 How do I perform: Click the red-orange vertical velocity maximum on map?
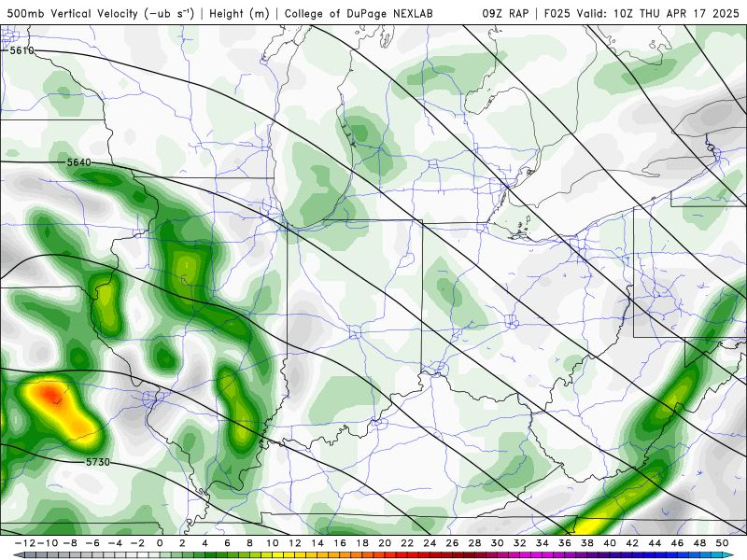[50, 394]
